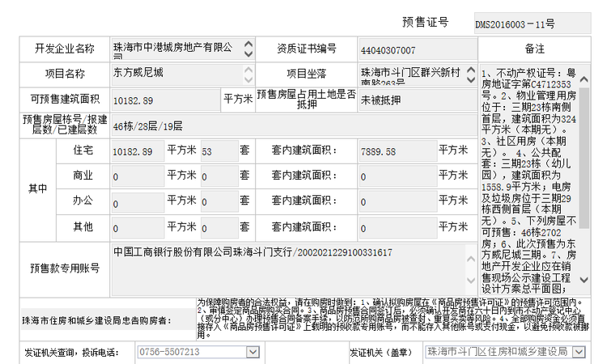The image size is (607, 364).
Task: Click the 办公 row label
Action: [x=83, y=201]
